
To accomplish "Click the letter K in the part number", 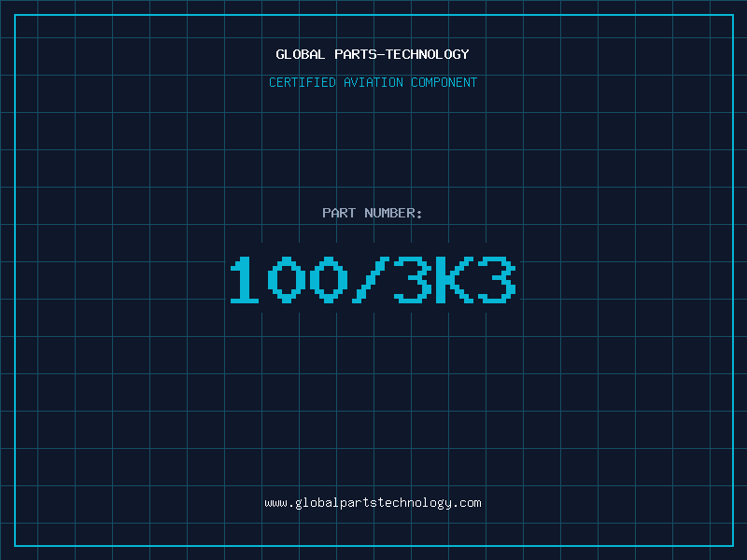I will pyautogui.click(x=452, y=280).
